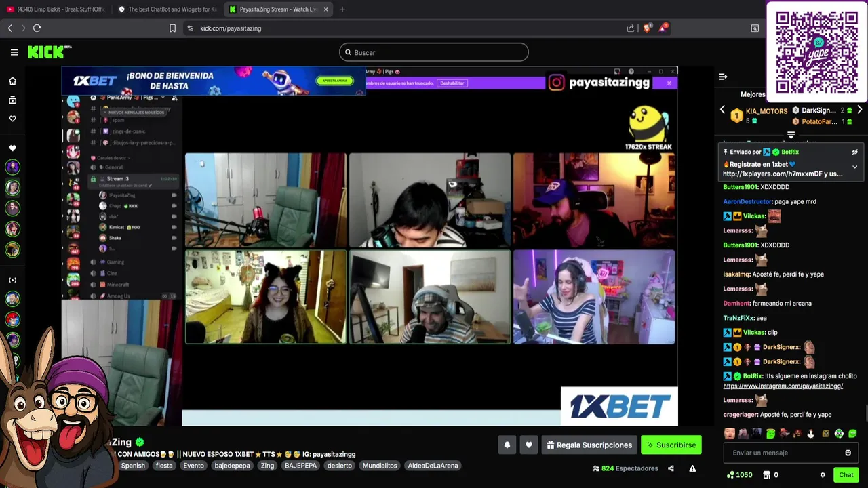868x488 pixels.
Task: Open a new browser tab
Action: (x=342, y=9)
